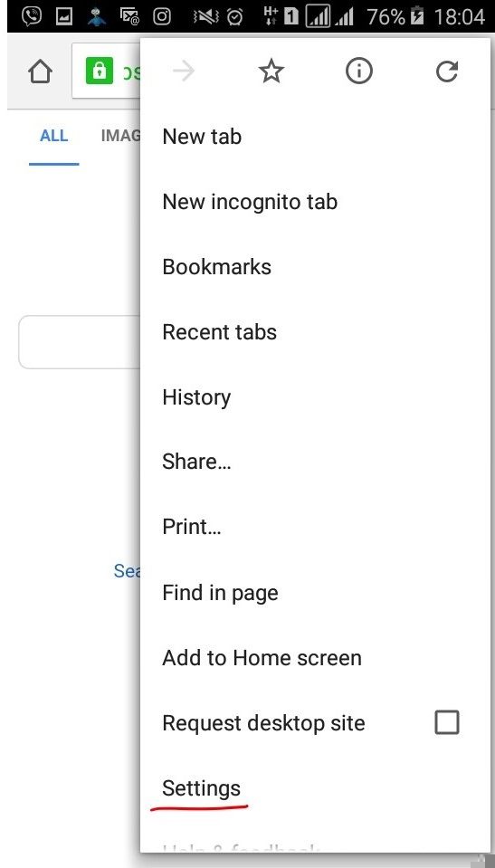This screenshot has height=868, width=495.
Task: Choose Find in page
Action: [x=220, y=594]
